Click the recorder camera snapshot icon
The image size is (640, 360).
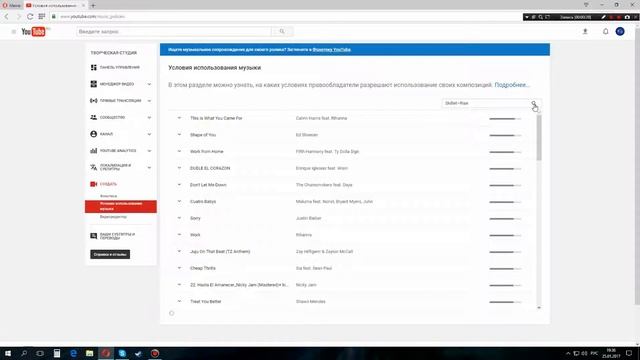coord(627,17)
